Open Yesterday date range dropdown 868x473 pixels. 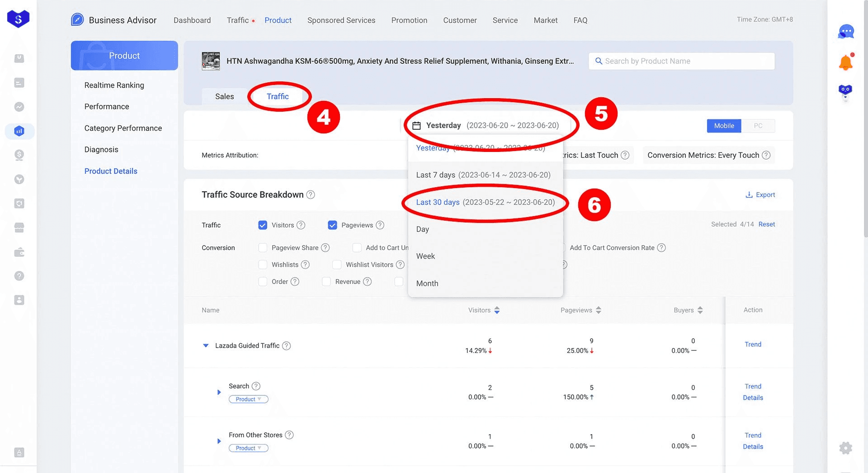click(486, 125)
